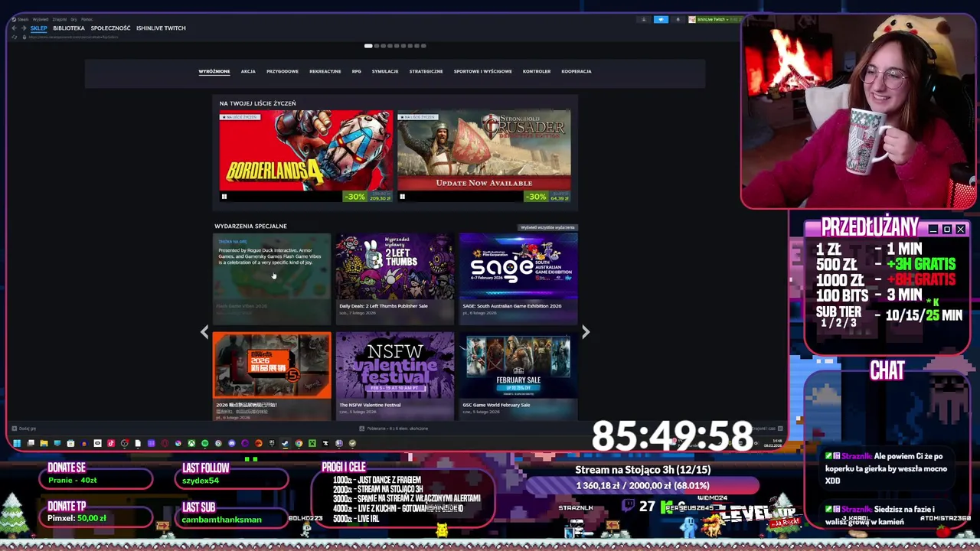Open the Znajomi menu
The width and height of the screenshot is (980, 551).
click(60, 19)
